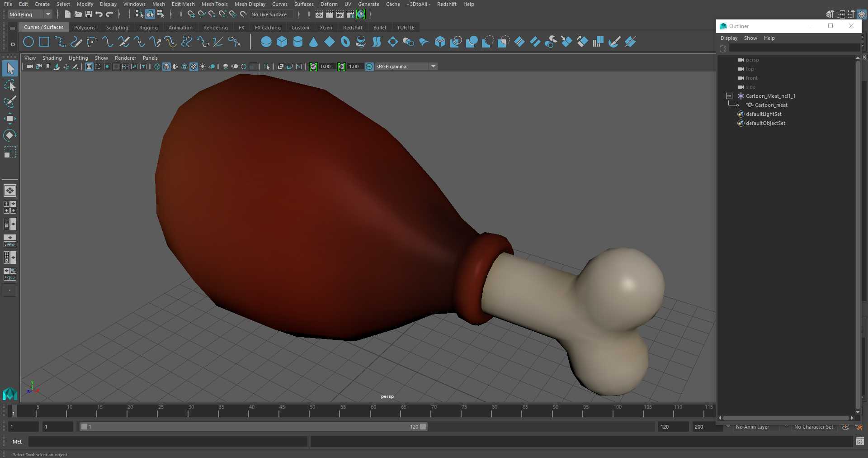868x458 pixels.
Task: Collapse the Cartoon_Meat_ncl1_1 group in Outliner
Action: (x=729, y=96)
